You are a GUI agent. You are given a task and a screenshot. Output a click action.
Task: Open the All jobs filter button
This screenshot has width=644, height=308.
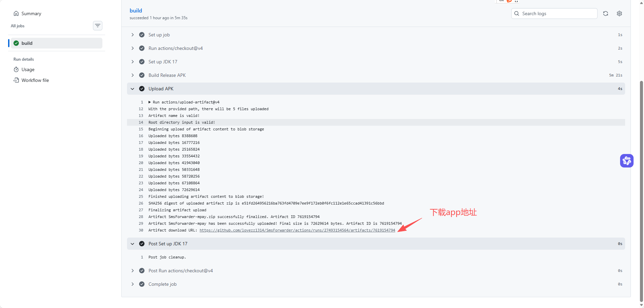coord(98,26)
